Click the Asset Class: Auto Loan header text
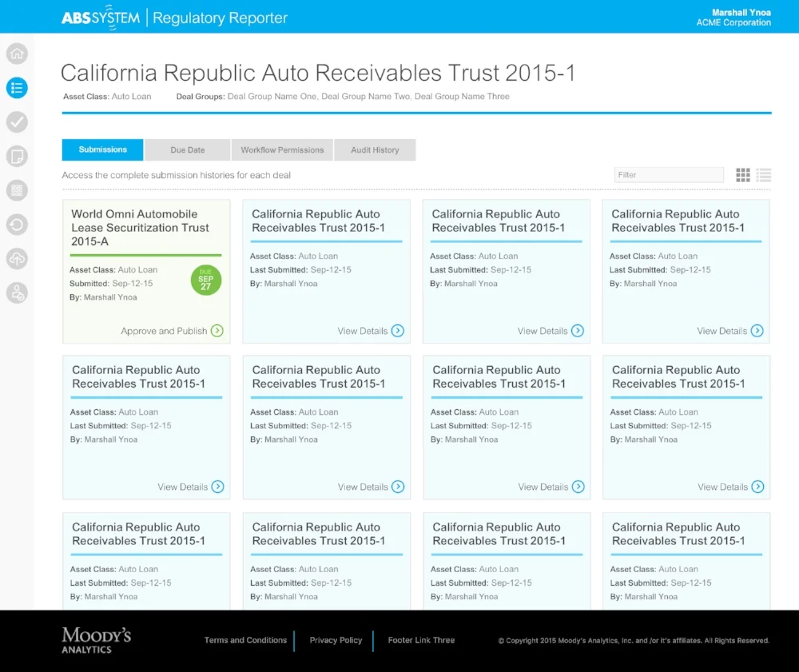 [107, 97]
